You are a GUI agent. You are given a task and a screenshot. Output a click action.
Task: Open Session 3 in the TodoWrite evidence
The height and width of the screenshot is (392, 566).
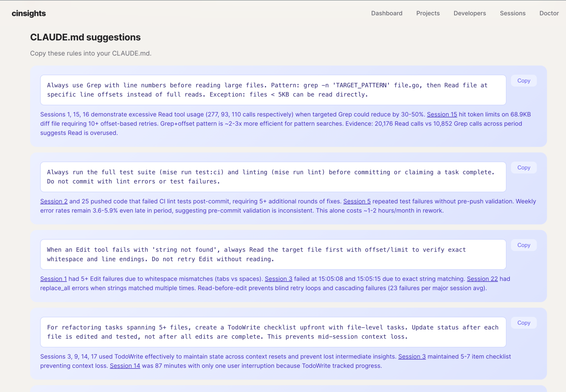click(x=412, y=356)
